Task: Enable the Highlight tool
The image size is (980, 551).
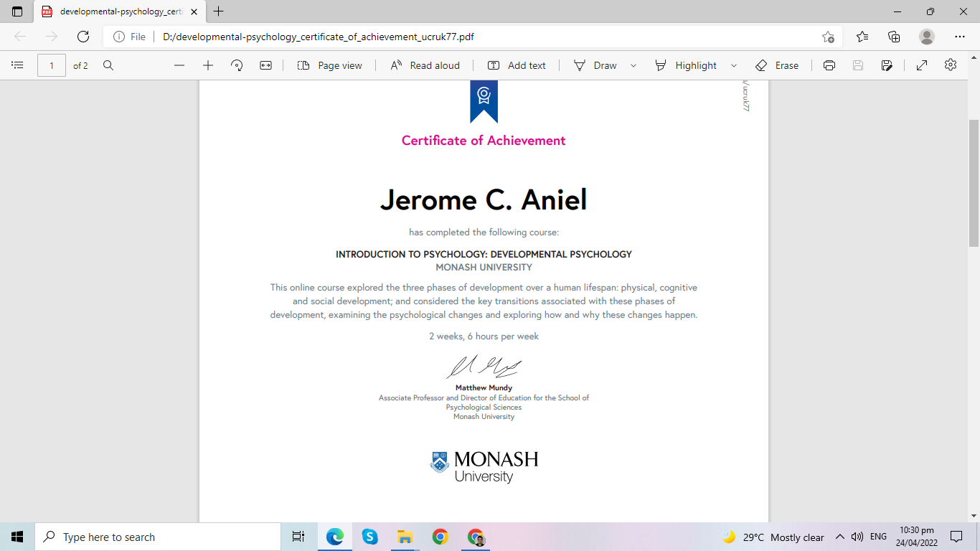Action: [686, 65]
